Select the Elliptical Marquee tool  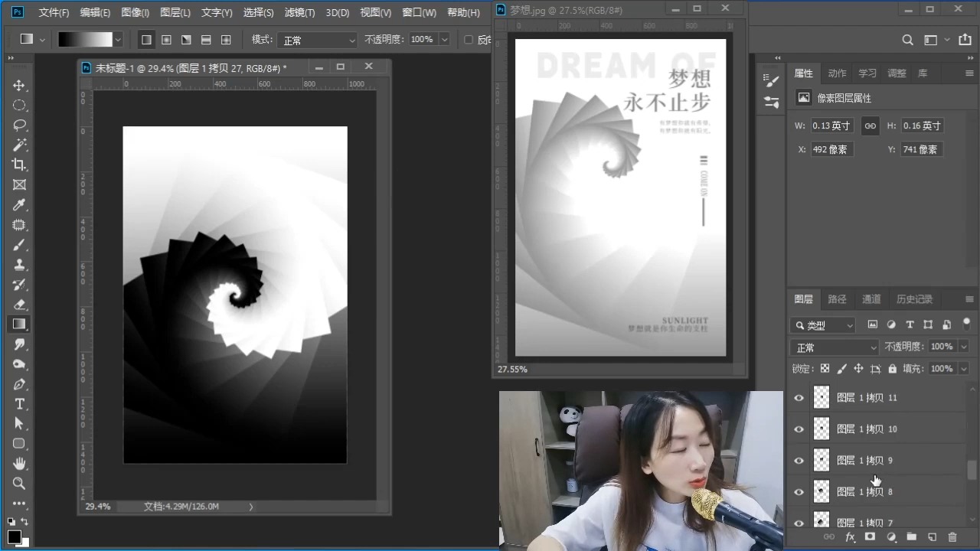click(19, 105)
